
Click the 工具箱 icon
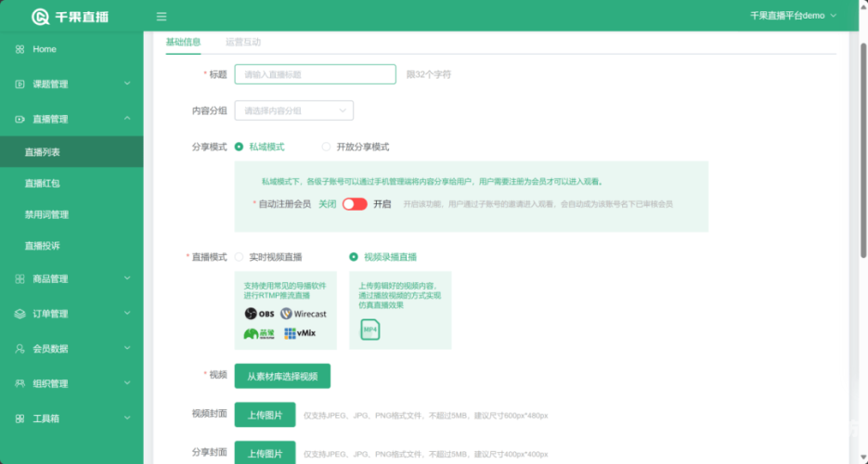(x=19, y=419)
